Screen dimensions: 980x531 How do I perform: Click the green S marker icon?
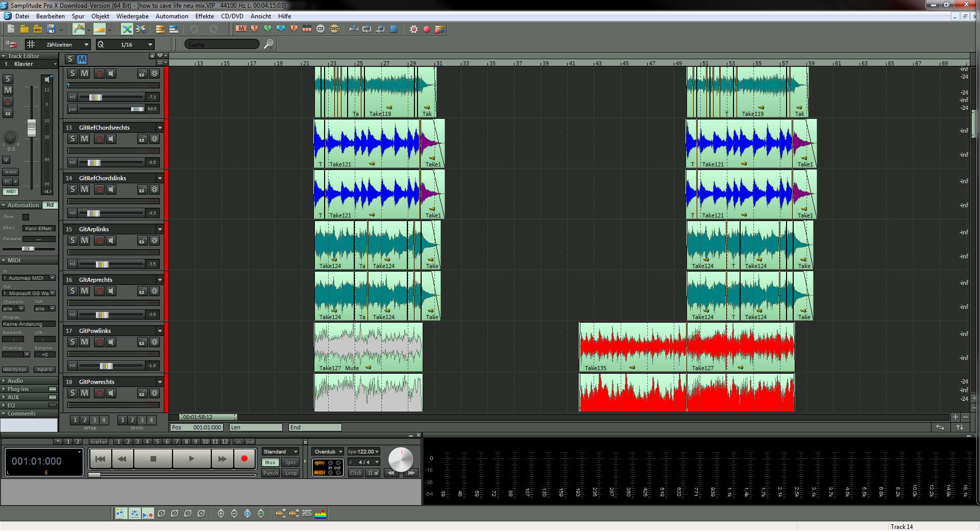click(267, 29)
